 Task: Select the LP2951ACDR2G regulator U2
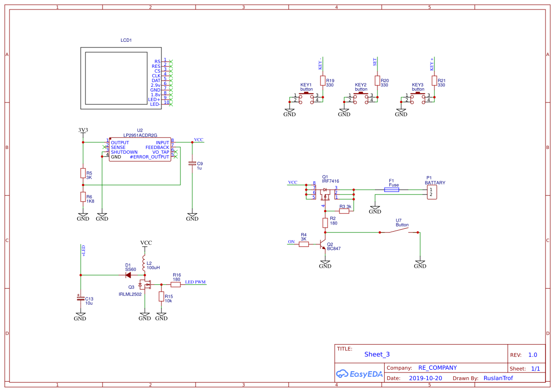tap(140, 149)
